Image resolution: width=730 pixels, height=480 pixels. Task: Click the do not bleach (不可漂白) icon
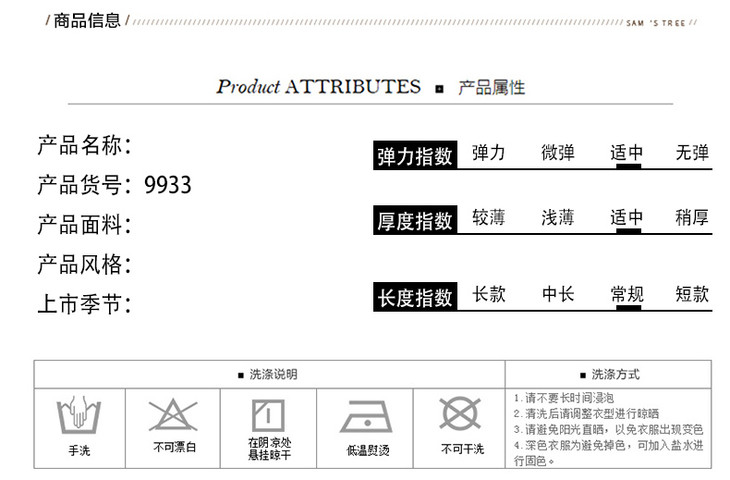(174, 414)
